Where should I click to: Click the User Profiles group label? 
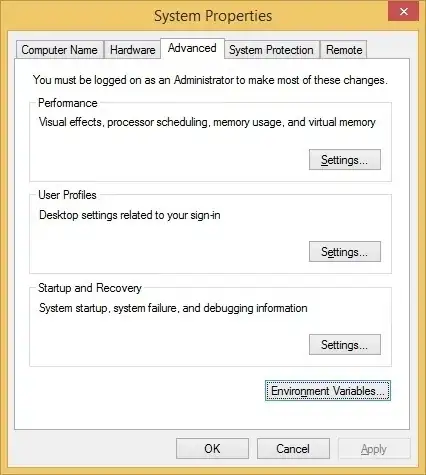tap(67, 195)
